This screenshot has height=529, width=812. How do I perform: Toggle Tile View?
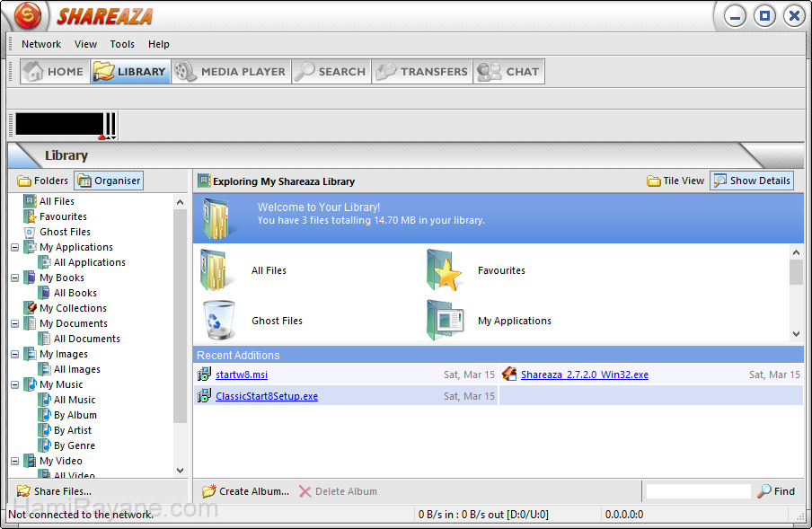(x=675, y=181)
